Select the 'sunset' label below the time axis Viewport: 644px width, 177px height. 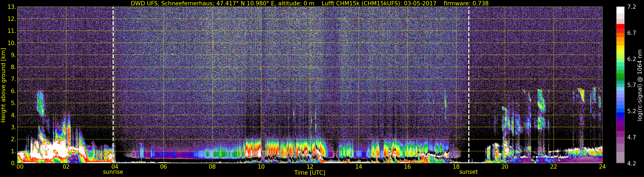(x=469, y=172)
